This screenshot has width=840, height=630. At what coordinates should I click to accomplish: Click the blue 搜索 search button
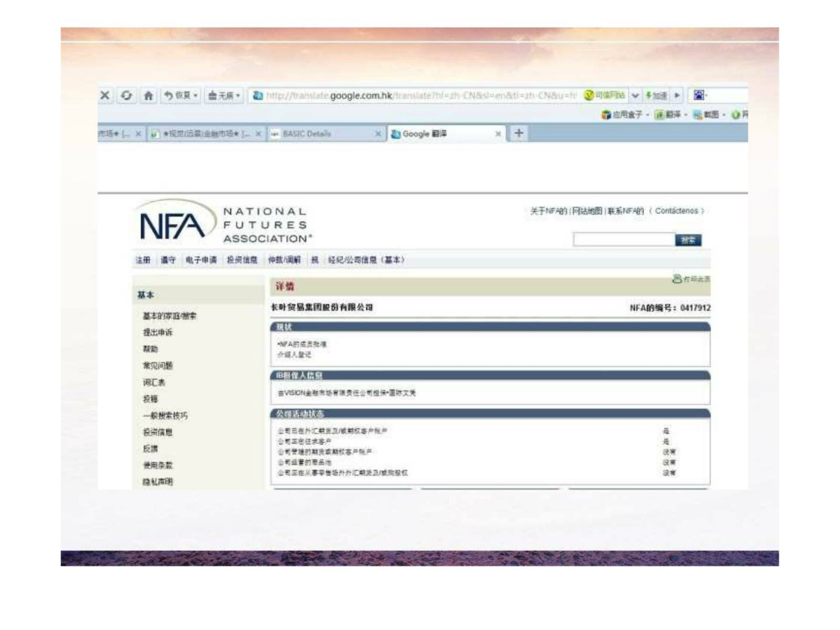click(688, 240)
